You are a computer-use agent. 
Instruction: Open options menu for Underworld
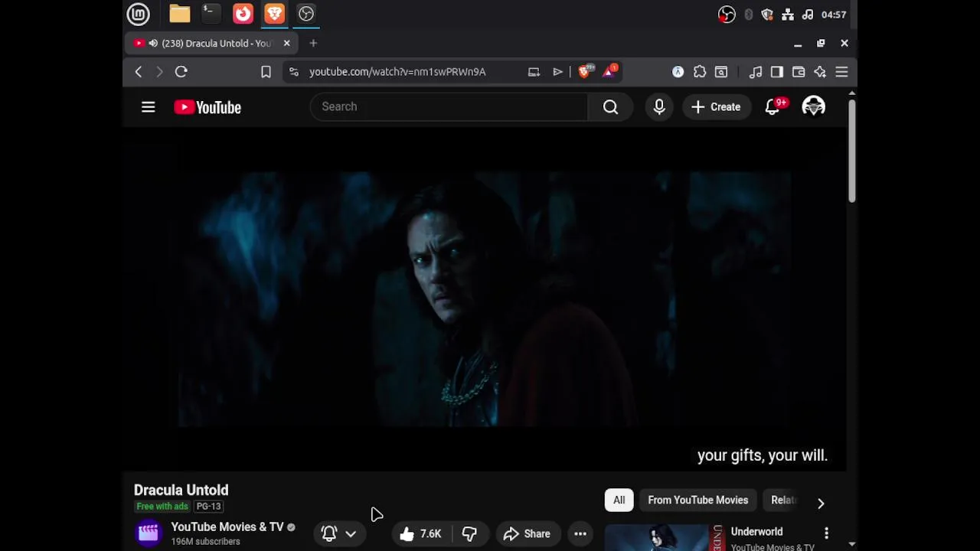[826, 533]
